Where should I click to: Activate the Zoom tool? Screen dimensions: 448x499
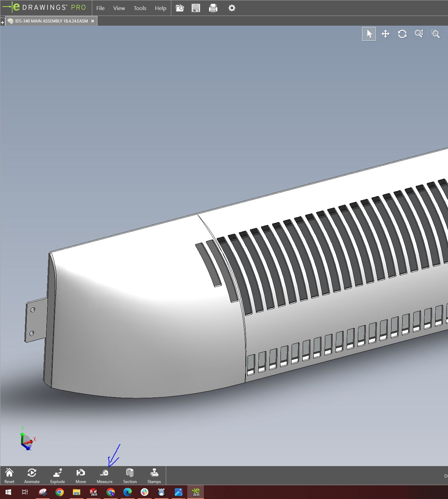pos(419,34)
